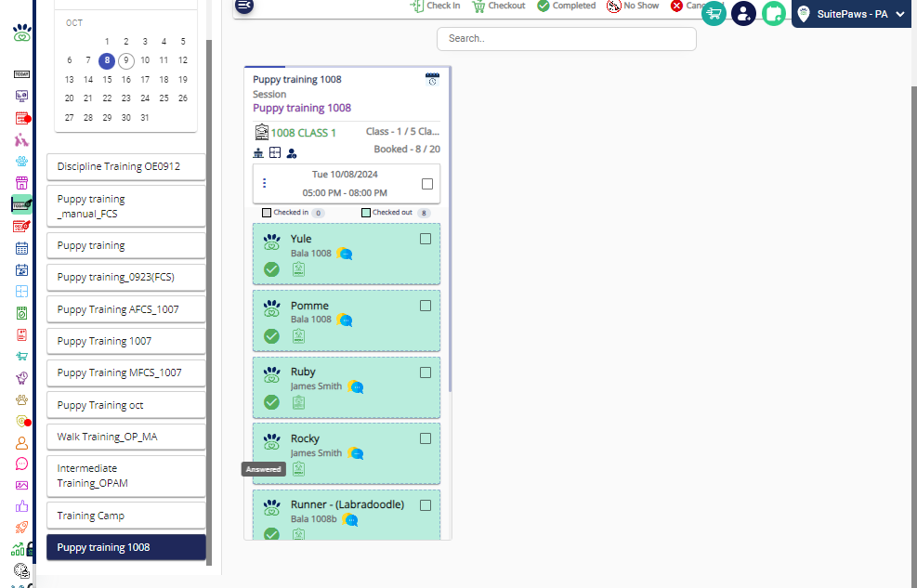Open the monitor dashboard sidebar icon
Viewport: 917px width, 588px height.
tap(21, 96)
